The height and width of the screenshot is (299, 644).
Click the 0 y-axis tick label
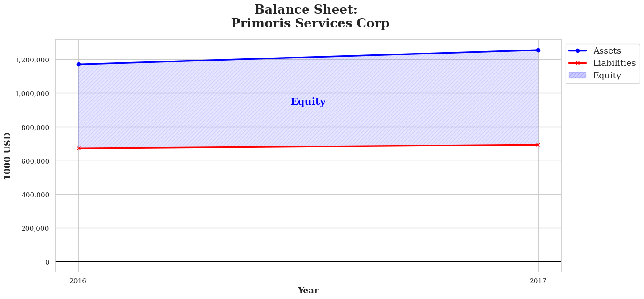(47, 262)
